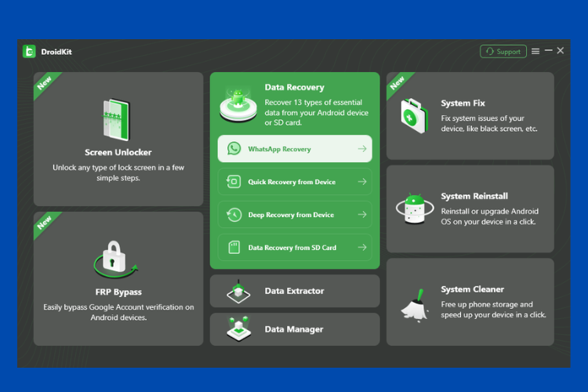Click the arrow beside Data Recovery from SD Card
Screen dimensions: 588x392
pyautogui.click(x=362, y=247)
